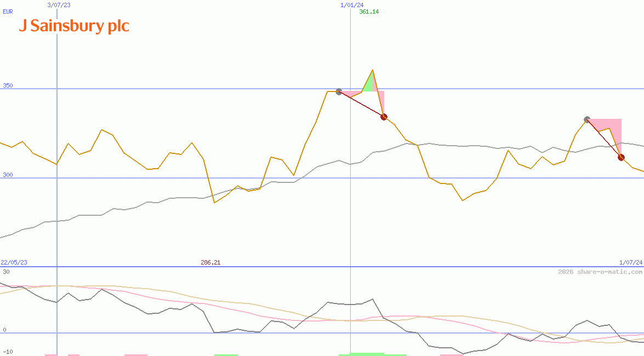Click the 286.21 low price value
This screenshot has width=644, height=356.
(x=210, y=262)
